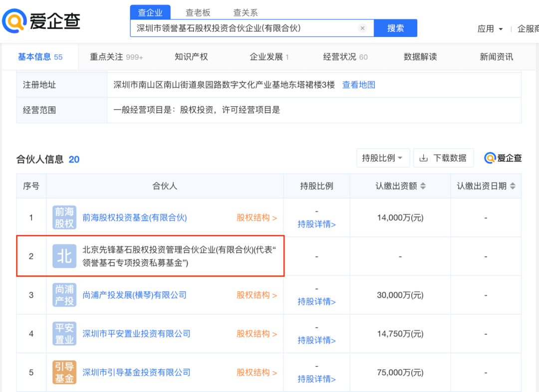Open the 企业发展 tab
Screen dimensions: 539x392
tap(269, 57)
